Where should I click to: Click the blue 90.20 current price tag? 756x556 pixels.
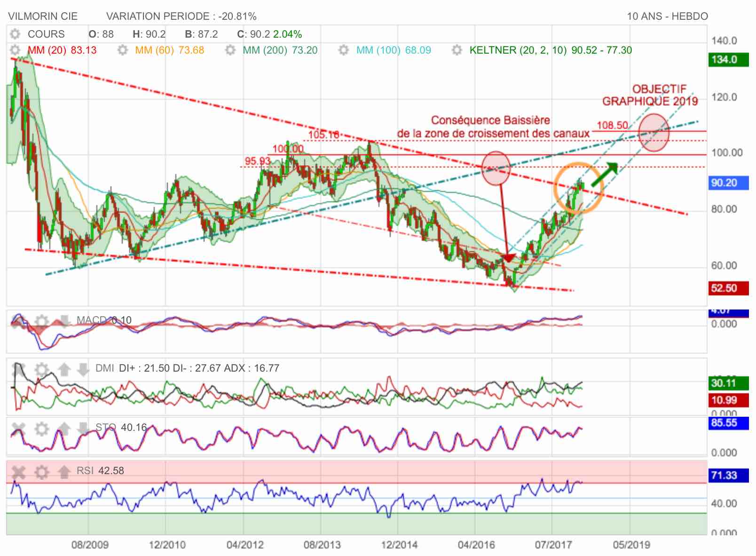pos(728,183)
